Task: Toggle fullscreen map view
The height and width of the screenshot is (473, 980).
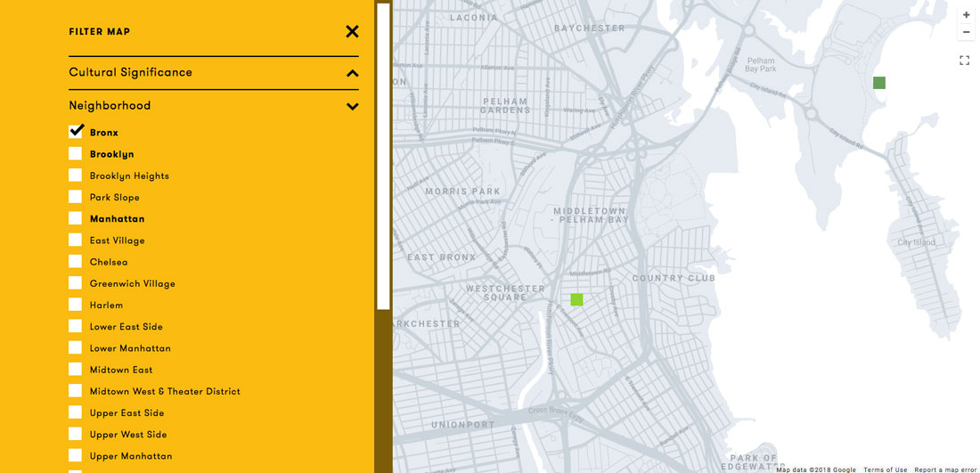Action: [x=964, y=61]
